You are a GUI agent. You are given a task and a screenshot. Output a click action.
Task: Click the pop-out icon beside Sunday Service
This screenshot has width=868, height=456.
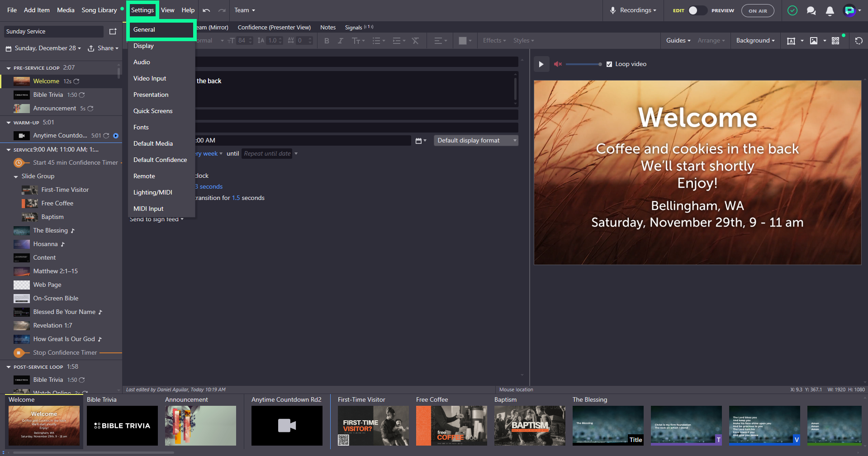pyautogui.click(x=113, y=31)
